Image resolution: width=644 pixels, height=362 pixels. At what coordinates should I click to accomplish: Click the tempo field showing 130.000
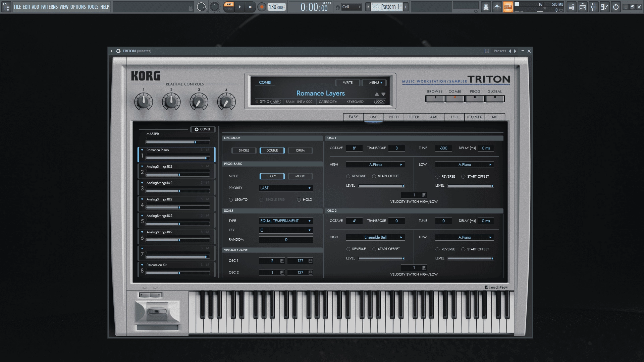[x=276, y=7]
